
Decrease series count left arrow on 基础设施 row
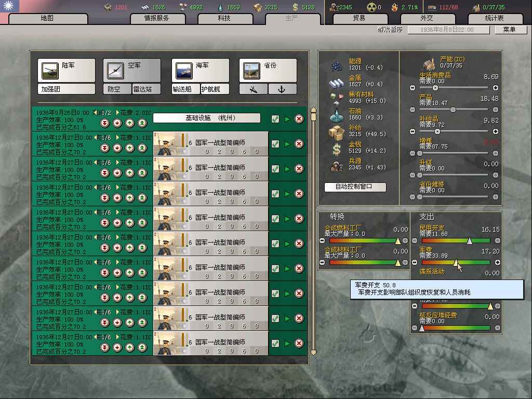click(x=96, y=112)
